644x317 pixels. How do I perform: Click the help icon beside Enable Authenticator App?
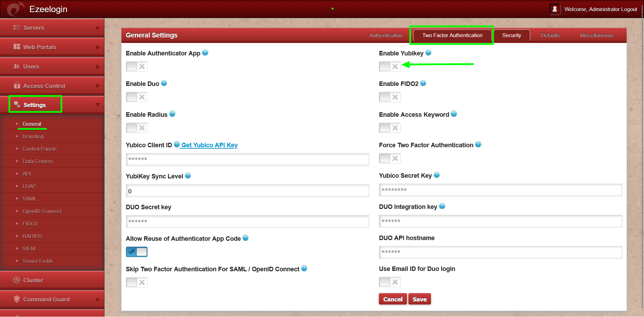[x=205, y=53]
